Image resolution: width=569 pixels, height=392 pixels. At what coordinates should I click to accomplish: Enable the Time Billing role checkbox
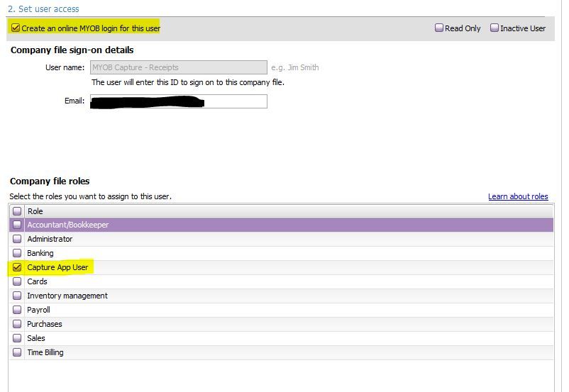(x=17, y=352)
